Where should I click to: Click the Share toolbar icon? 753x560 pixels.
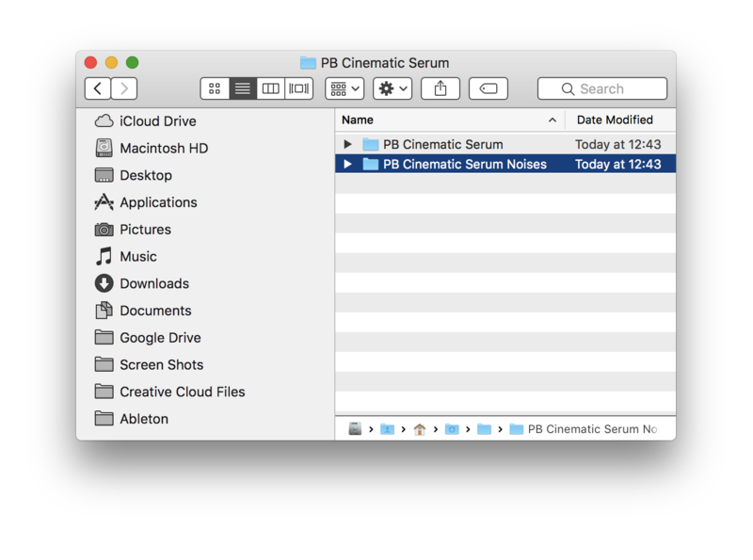tap(440, 88)
